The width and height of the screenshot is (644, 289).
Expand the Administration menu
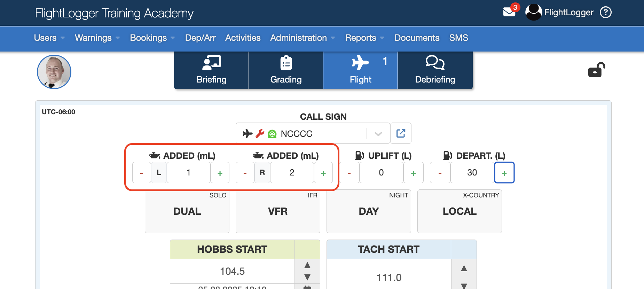click(302, 38)
